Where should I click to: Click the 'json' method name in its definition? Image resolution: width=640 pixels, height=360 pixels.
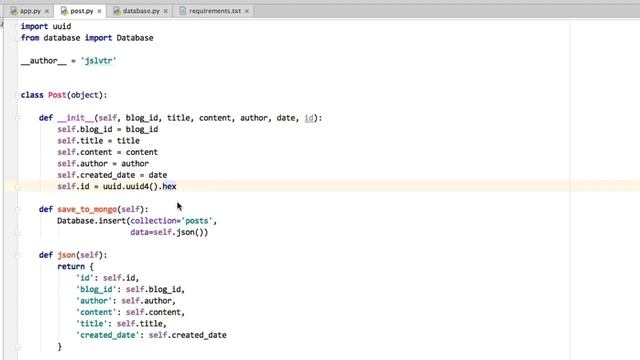coord(66,255)
